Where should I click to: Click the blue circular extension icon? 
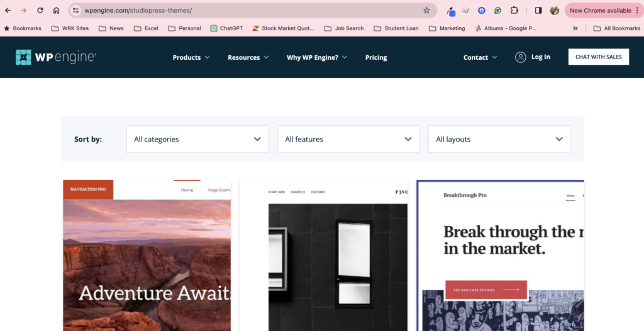pos(481,10)
